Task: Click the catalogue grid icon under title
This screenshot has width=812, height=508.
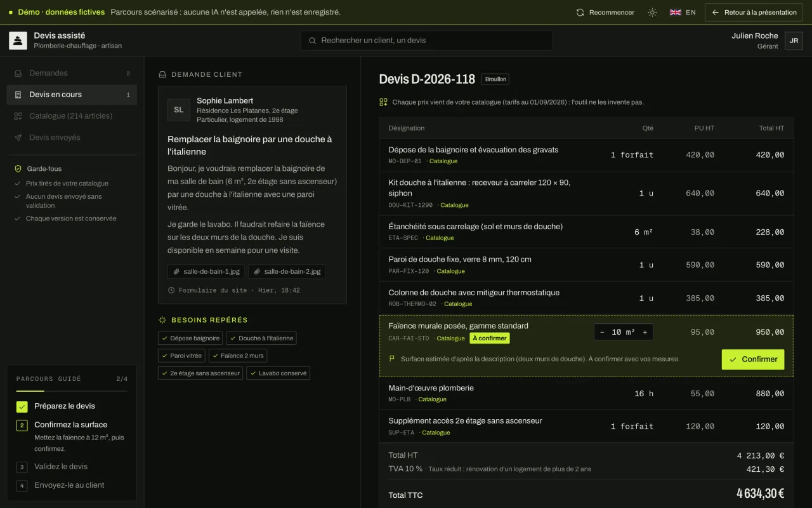Action: 383,102
